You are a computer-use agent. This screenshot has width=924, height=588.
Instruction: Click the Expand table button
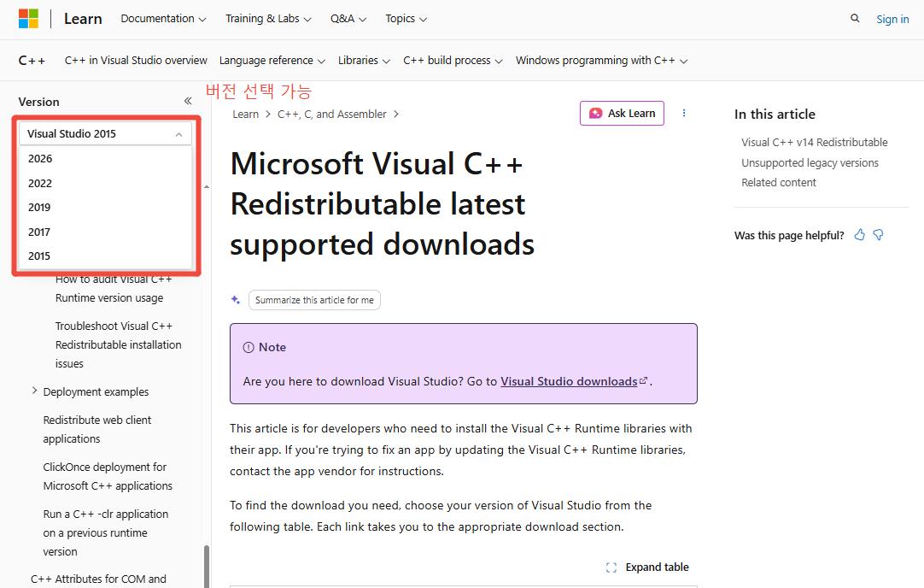point(647,567)
